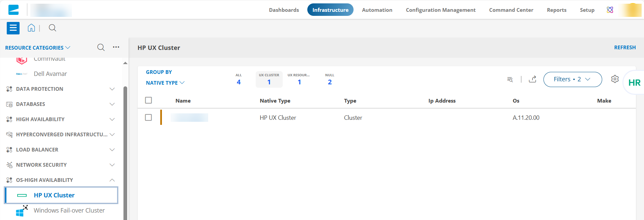Sort by the Name column header
Viewport: 644px width, 220px height.
point(183,101)
